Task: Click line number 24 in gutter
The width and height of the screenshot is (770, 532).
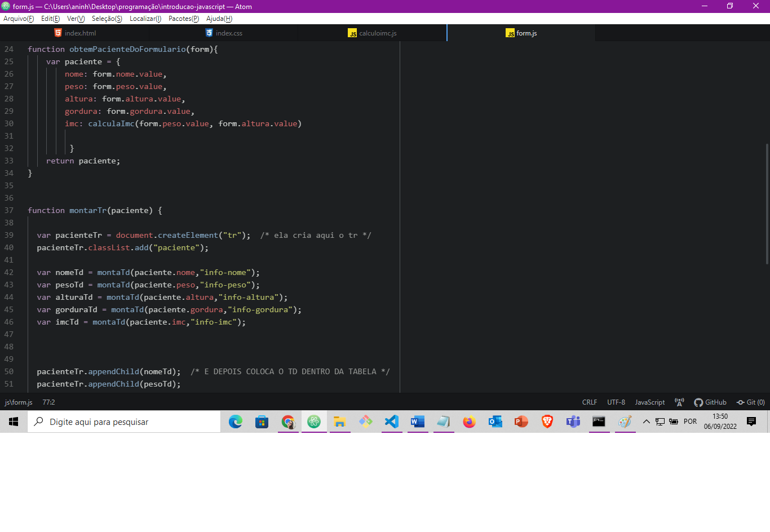Action: 9,49
